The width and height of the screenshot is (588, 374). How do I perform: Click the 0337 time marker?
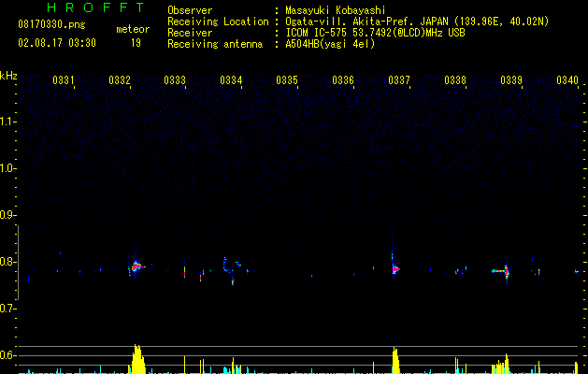coord(399,79)
